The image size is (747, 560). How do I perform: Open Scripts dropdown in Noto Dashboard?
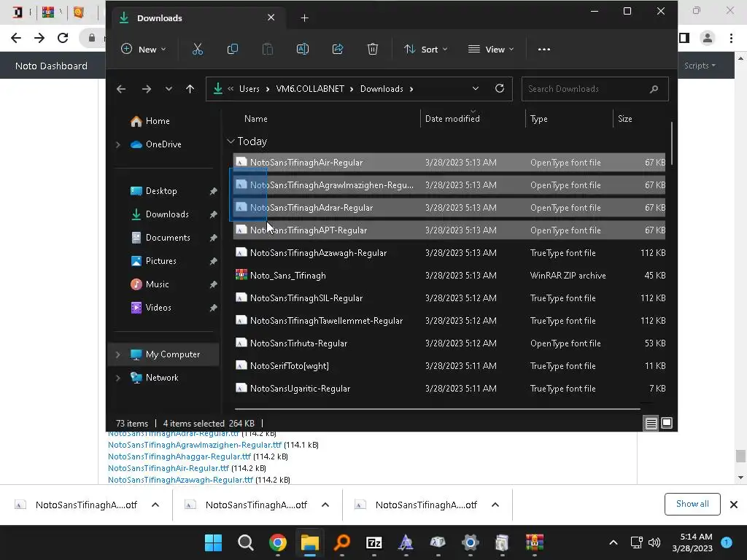700,66
